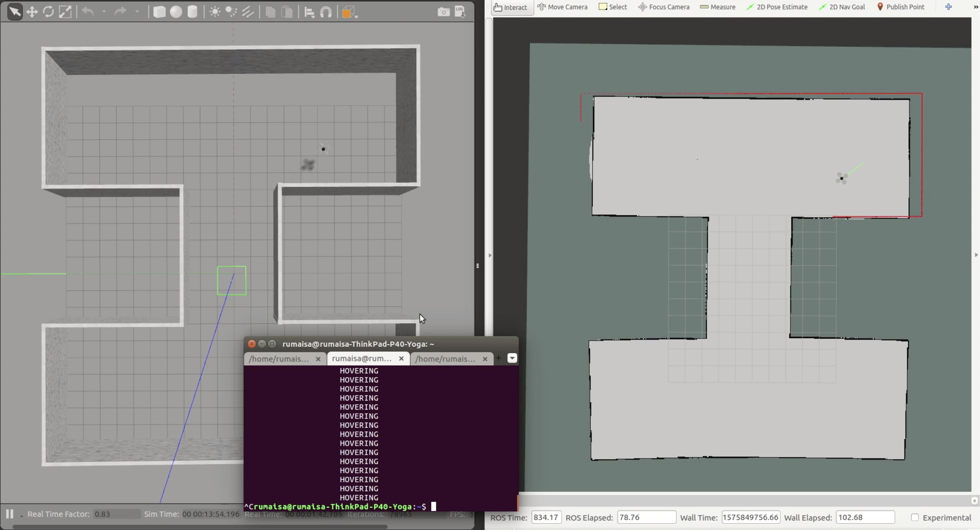The width and height of the screenshot is (980, 530).
Task: Maximize the terminal window
Action: point(272,344)
